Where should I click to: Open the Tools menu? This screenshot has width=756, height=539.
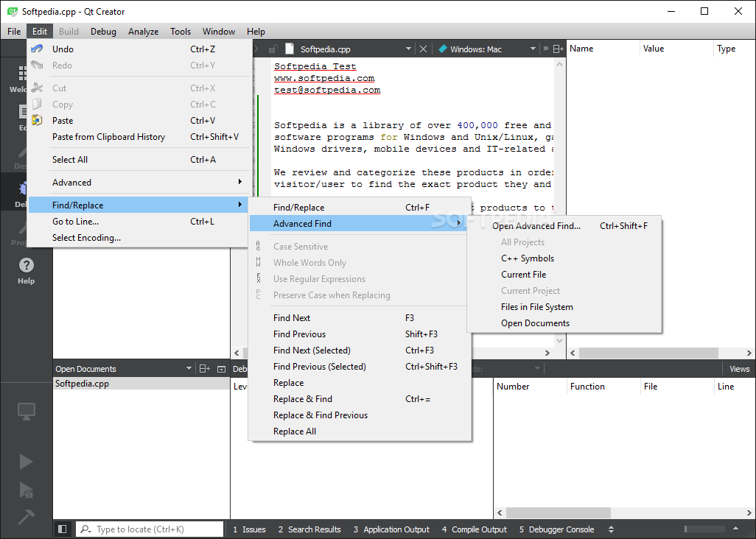pyautogui.click(x=181, y=32)
